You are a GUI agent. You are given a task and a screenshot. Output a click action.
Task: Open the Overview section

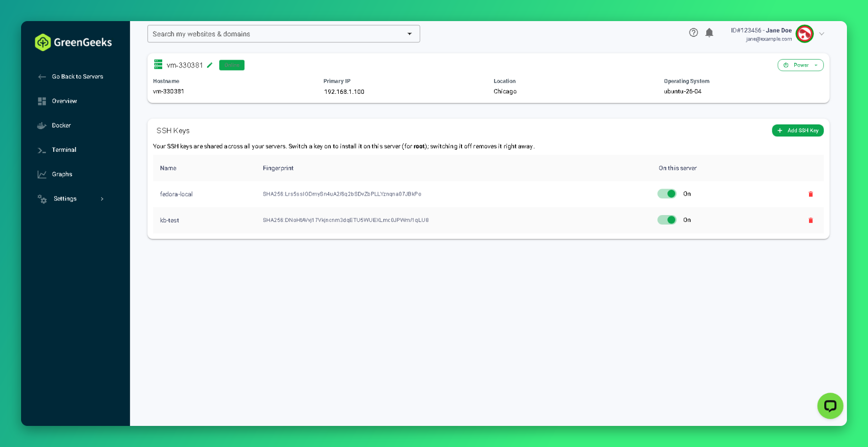(64, 101)
